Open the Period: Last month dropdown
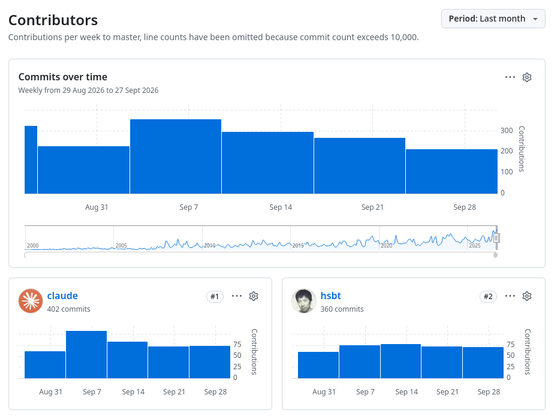The image size is (554, 416). tap(493, 19)
